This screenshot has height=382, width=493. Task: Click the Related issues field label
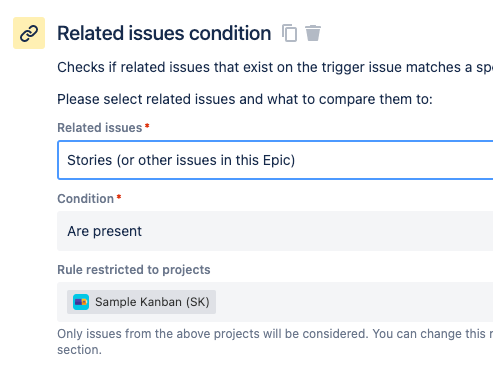[x=100, y=128]
